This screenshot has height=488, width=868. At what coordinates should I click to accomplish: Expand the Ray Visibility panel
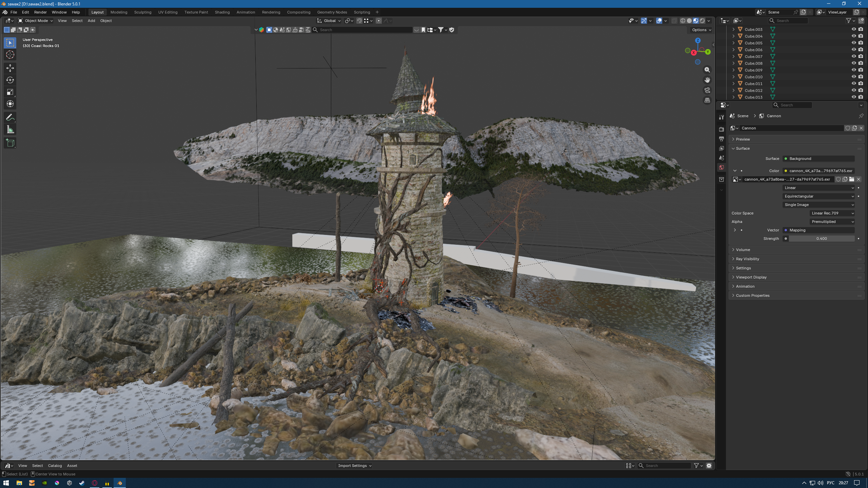point(796,259)
